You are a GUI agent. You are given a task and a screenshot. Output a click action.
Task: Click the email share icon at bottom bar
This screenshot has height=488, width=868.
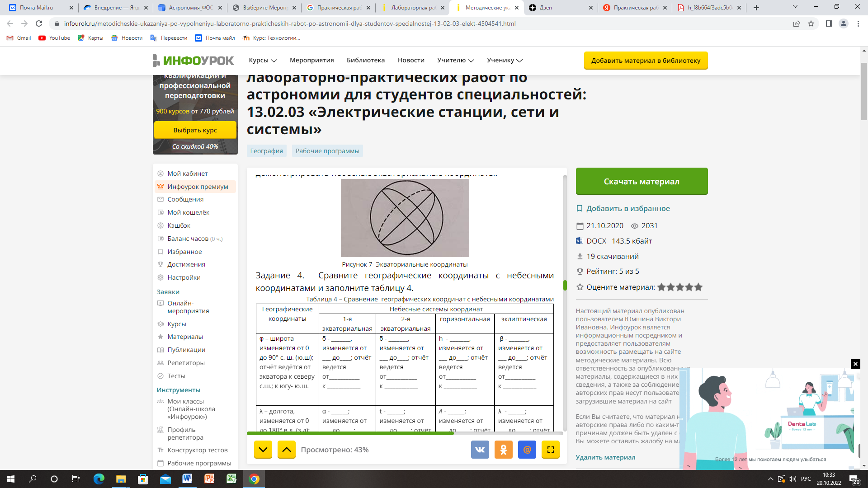point(526,449)
